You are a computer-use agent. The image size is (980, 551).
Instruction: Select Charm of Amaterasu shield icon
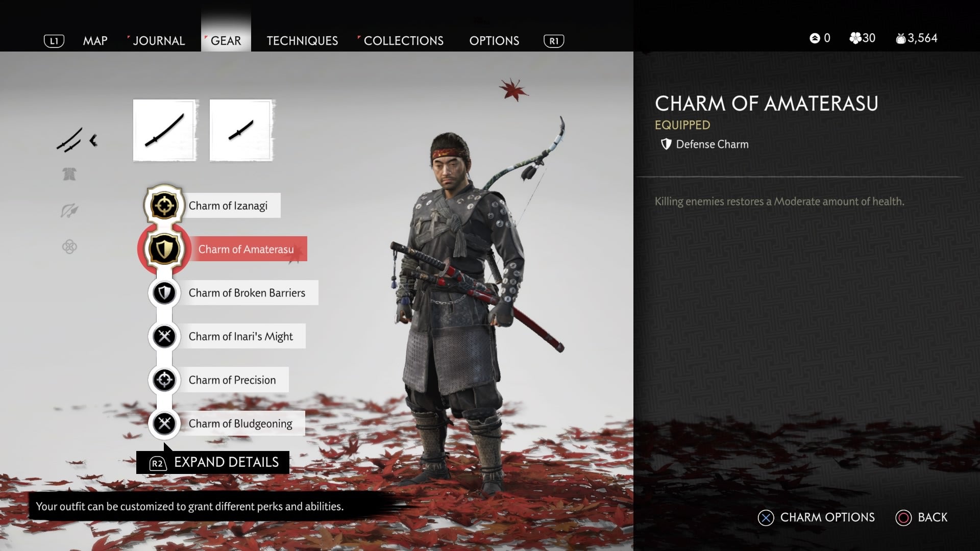(164, 249)
